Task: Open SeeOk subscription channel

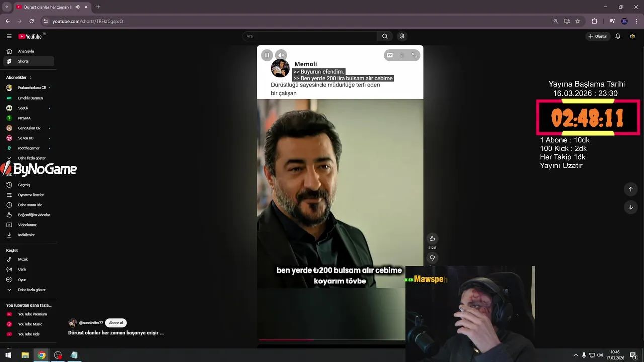Action: point(29,108)
